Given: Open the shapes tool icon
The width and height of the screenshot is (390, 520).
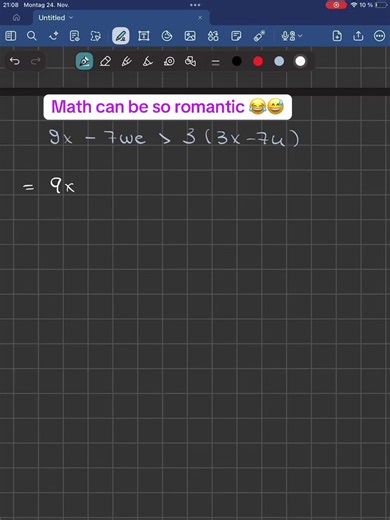Looking at the screenshot, I should click(x=167, y=36).
